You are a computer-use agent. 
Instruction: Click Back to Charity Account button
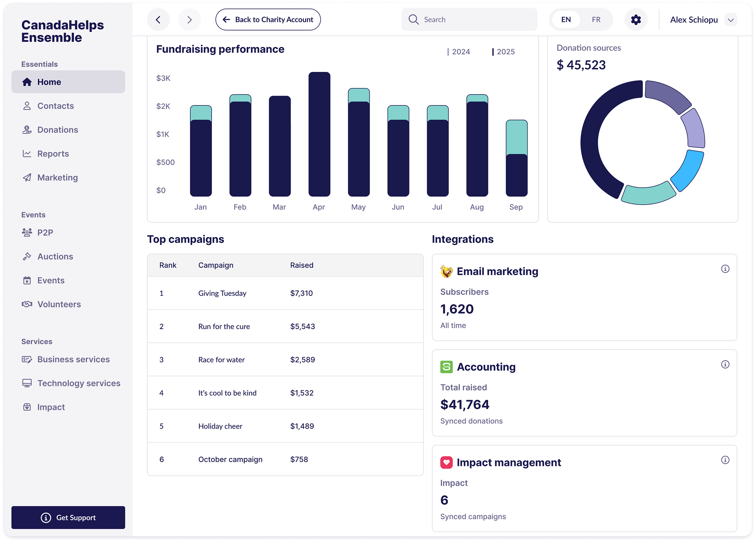268,20
